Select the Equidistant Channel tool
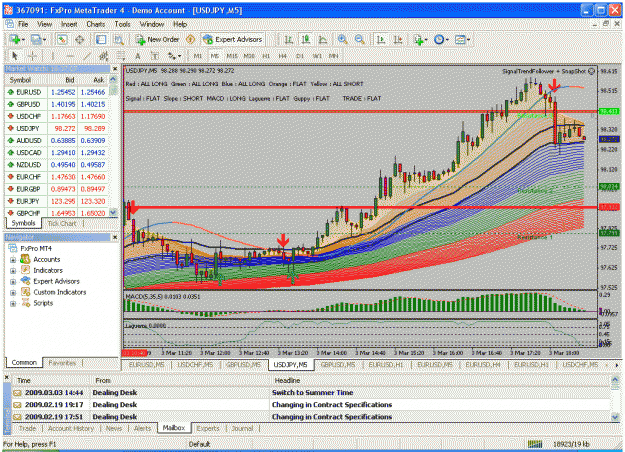The image size is (625, 452). [104, 56]
